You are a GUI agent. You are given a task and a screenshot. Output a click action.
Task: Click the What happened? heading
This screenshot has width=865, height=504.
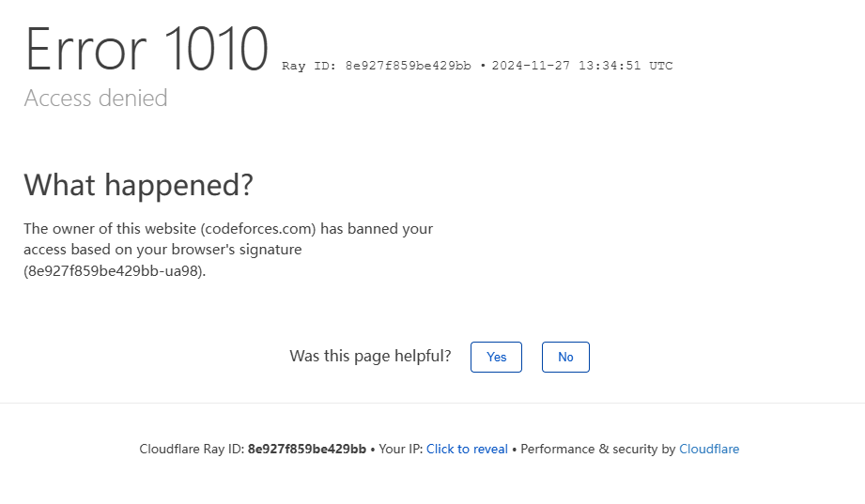[x=138, y=185]
